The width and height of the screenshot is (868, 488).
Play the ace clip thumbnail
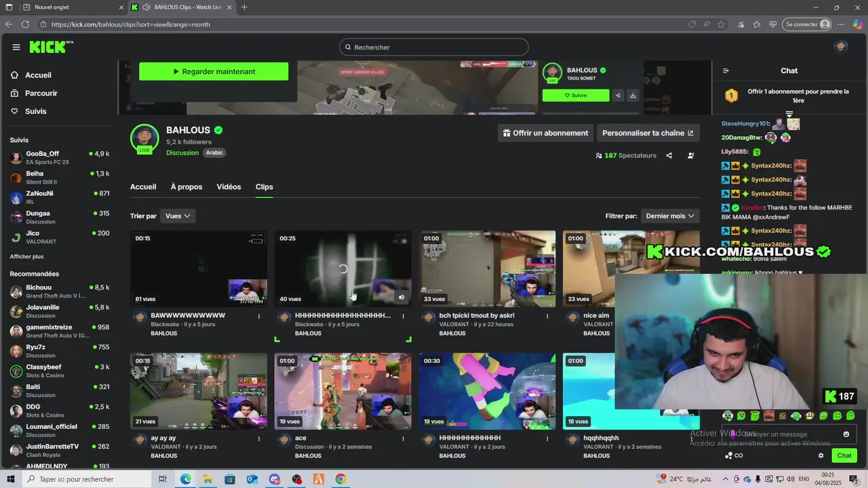(x=343, y=391)
